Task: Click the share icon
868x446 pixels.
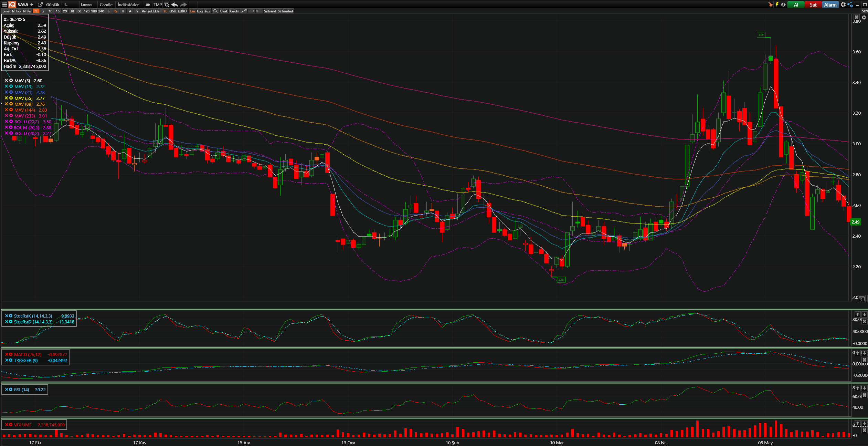Action: pyautogui.click(x=850, y=4)
